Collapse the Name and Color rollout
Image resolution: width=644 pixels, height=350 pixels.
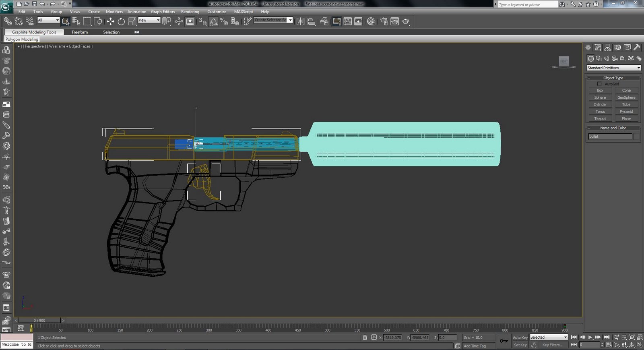(613, 128)
